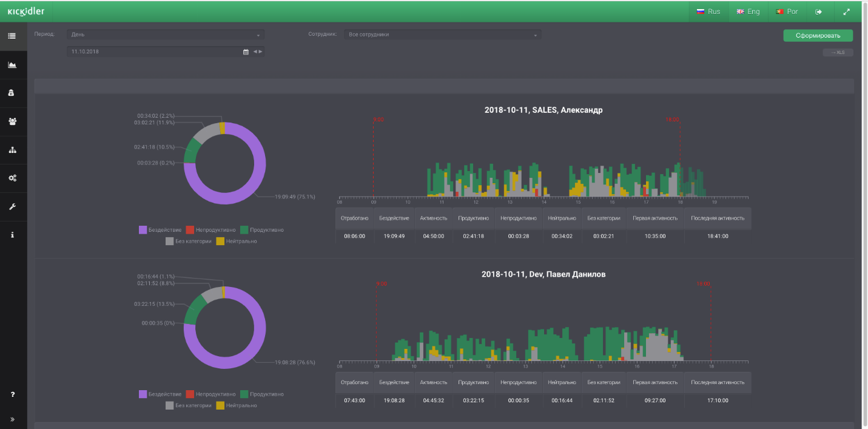This screenshot has width=868, height=429.
Task: Switch language to Por
Action: click(787, 12)
